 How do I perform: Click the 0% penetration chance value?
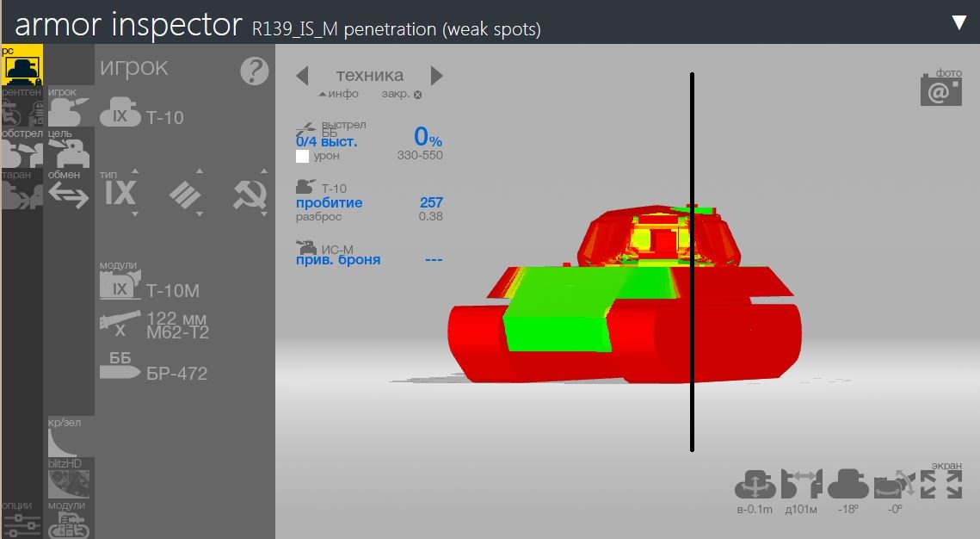(428, 136)
